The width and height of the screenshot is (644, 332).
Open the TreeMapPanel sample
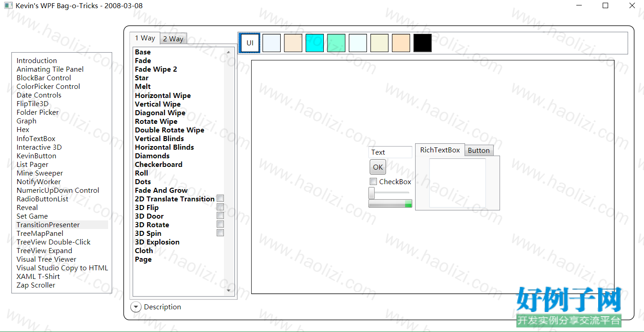(40, 234)
